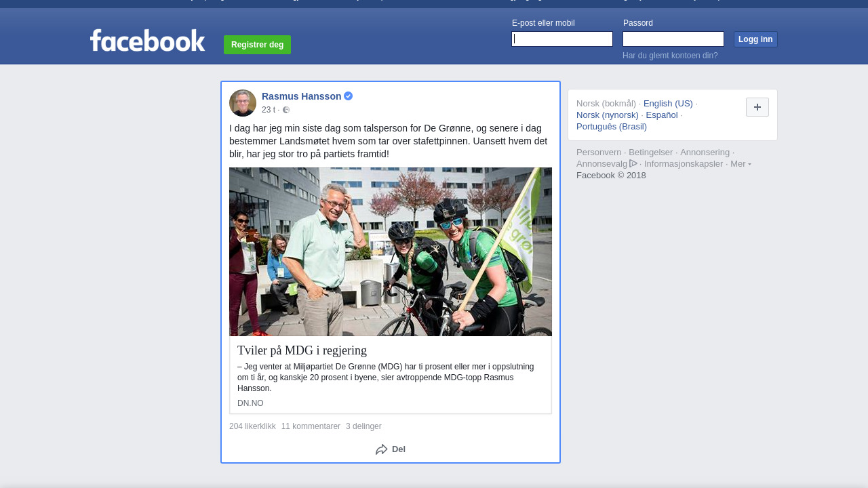Image resolution: width=868 pixels, height=488 pixels.
Task: Click the post text 'I dag har jeg min siste dag'
Action: (388, 141)
